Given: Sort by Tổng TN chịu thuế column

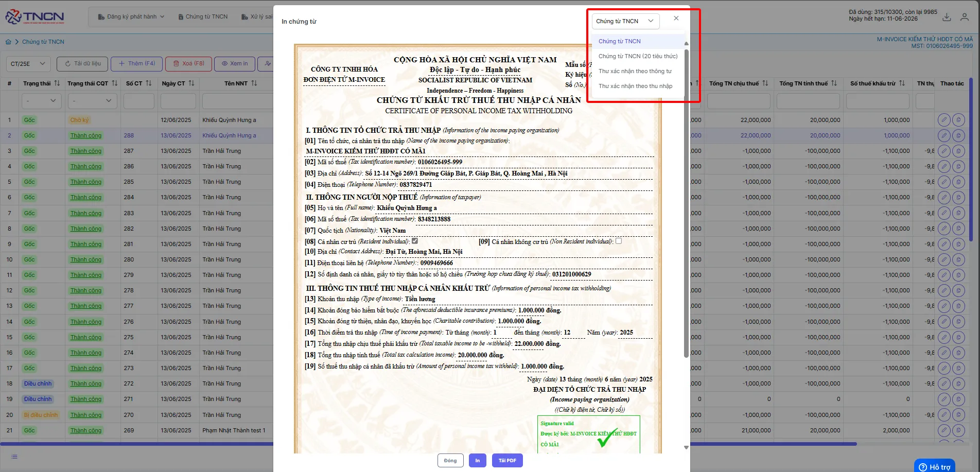Looking at the screenshot, I should (x=765, y=83).
